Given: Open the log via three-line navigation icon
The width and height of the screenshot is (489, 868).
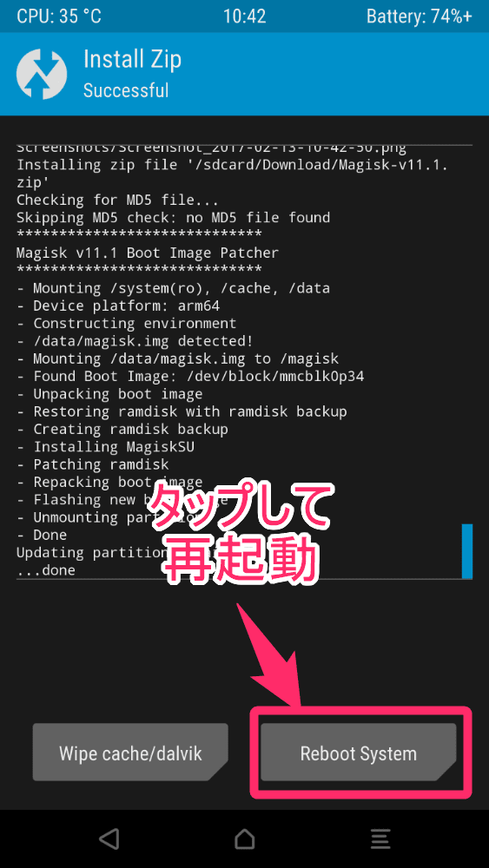Looking at the screenshot, I should pos(380,839).
